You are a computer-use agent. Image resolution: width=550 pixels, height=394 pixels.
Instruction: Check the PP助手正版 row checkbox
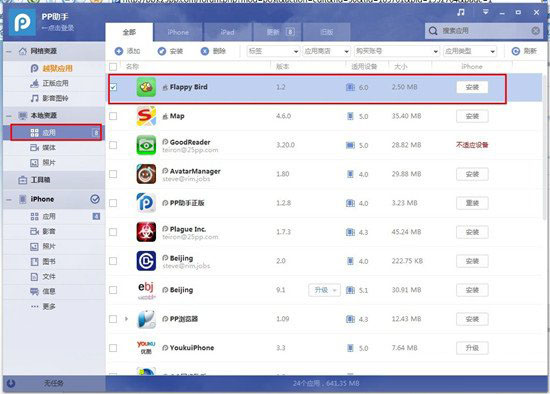click(113, 203)
